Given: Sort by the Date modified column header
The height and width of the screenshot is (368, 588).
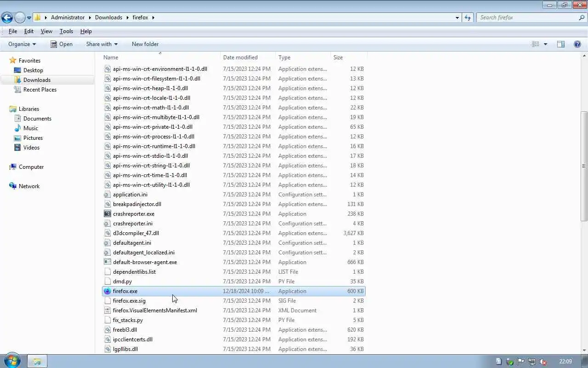Looking at the screenshot, I should coord(248,57).
